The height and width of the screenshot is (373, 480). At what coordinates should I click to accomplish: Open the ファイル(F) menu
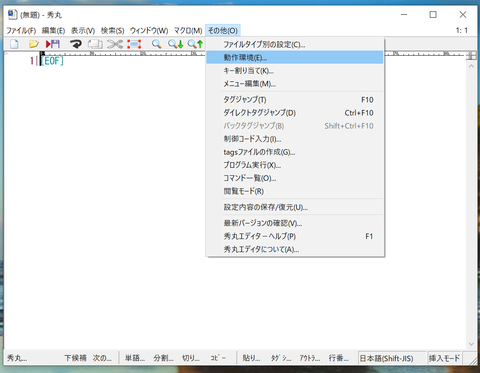[x=21, y=31]
